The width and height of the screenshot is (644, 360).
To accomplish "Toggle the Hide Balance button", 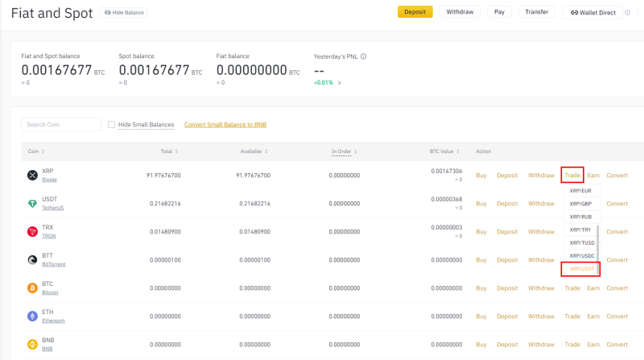I will pos(124,13).
